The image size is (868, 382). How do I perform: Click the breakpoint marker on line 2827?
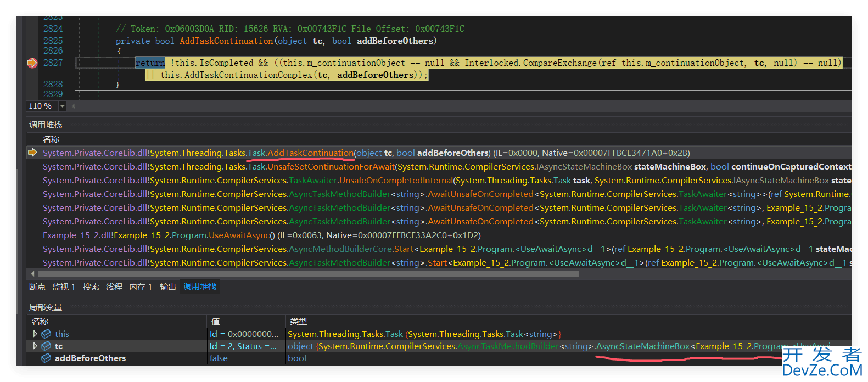tap(32, 63)
